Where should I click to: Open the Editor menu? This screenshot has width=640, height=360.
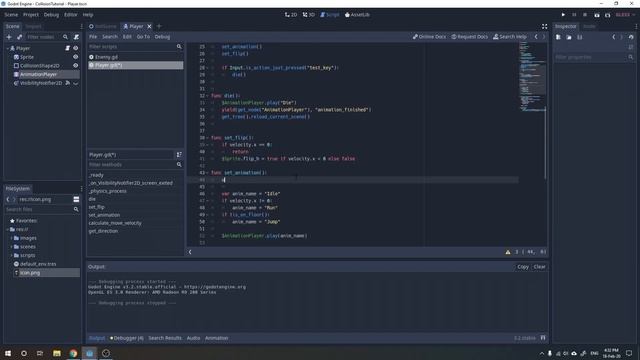pos(70,15)
